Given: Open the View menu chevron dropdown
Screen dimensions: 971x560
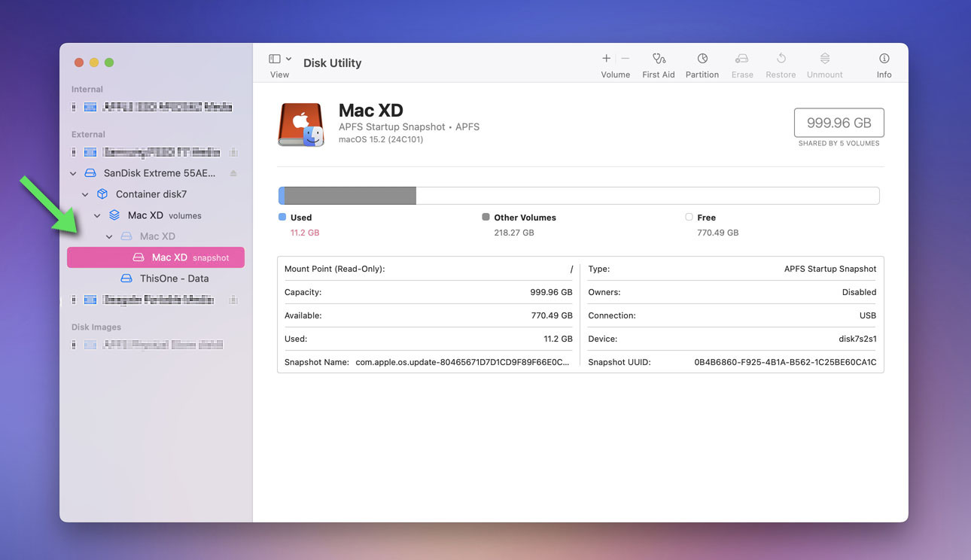Looking at the screenshot, I should 288,59.
